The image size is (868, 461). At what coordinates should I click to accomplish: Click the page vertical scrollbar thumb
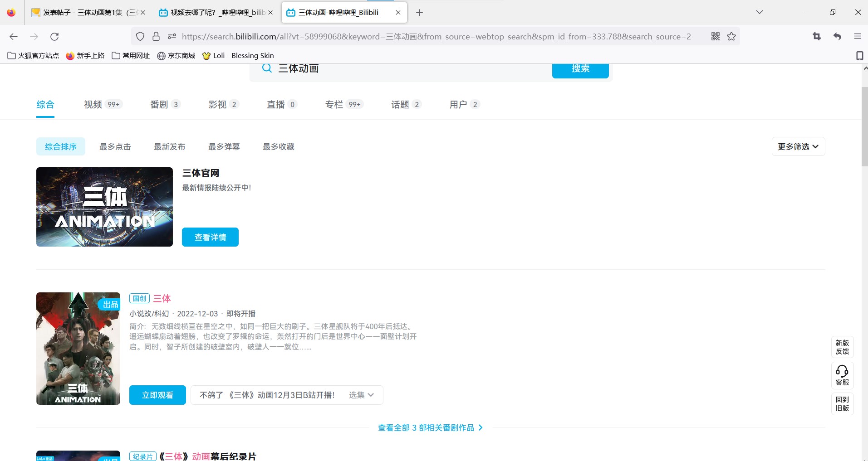point(865,127)
